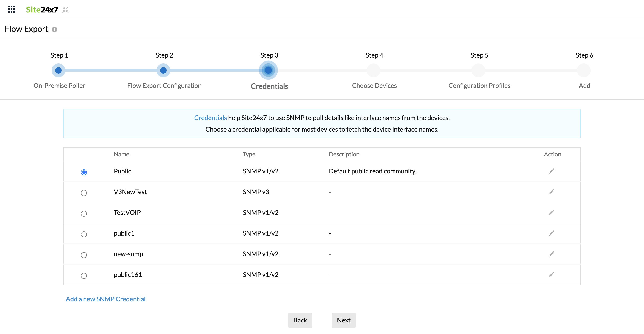Viewport: 644px width, 334px height.
Task: Edit the TestVOIP credential
Action: click(x=551, y=213)
